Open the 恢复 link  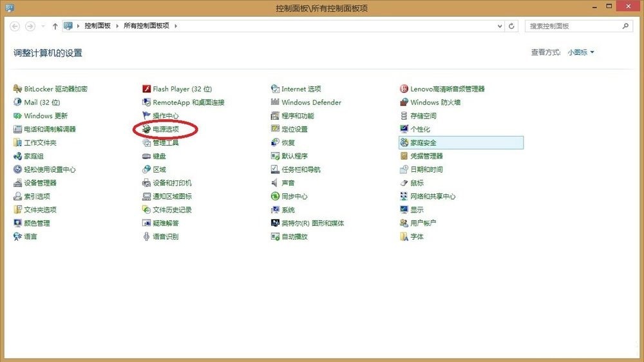click(x=289, y=142)
